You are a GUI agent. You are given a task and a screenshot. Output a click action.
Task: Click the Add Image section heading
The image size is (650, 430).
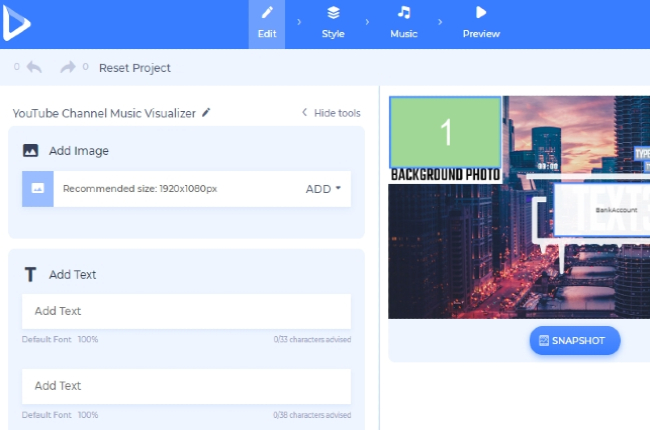coord(79,151)
